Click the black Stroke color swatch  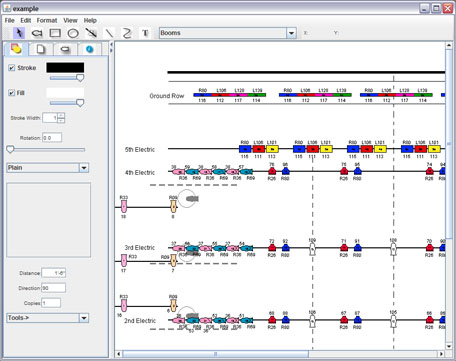pyautogui.click(x=65, y=68)
